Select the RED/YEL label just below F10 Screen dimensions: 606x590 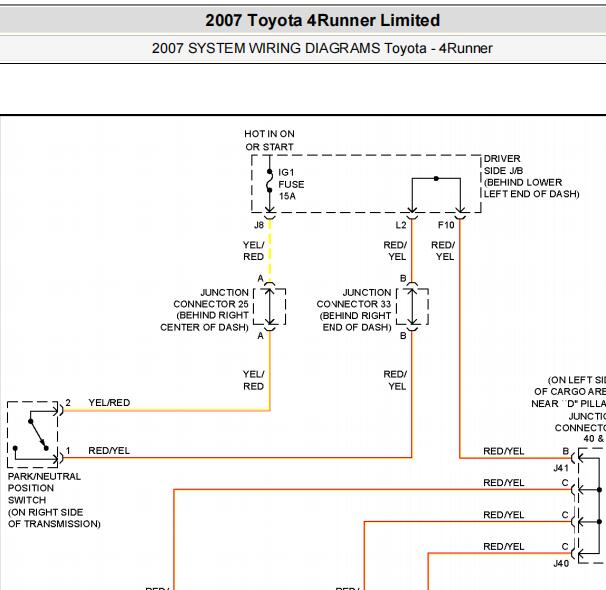[443, 251]
